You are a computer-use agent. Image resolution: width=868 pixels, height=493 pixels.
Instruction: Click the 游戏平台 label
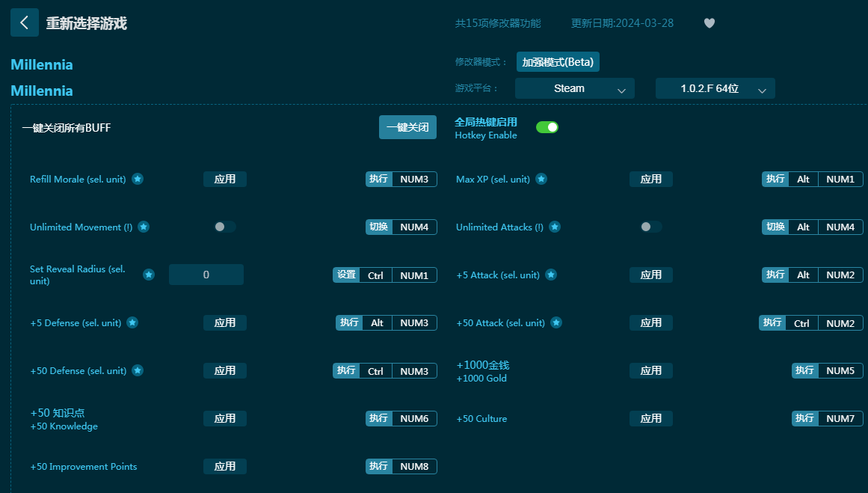pyautogui.click(x=476, y=88)
